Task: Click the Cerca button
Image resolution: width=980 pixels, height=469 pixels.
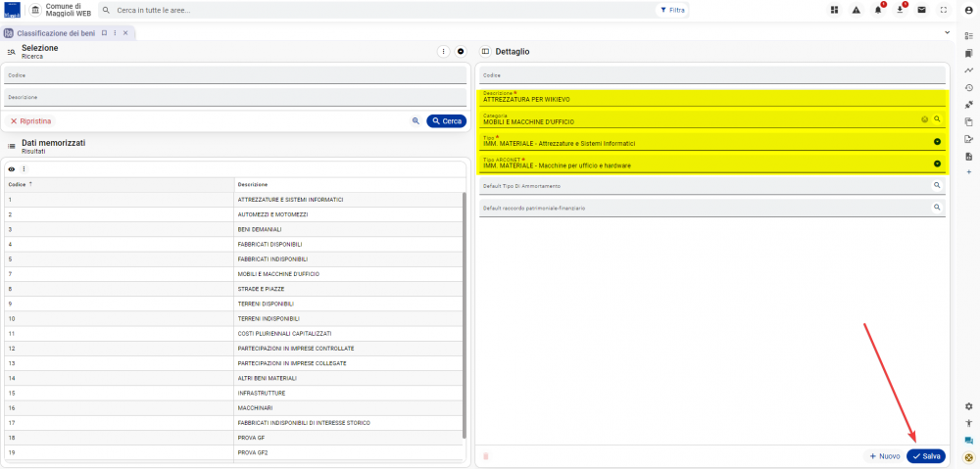Action: pos(446,121)
